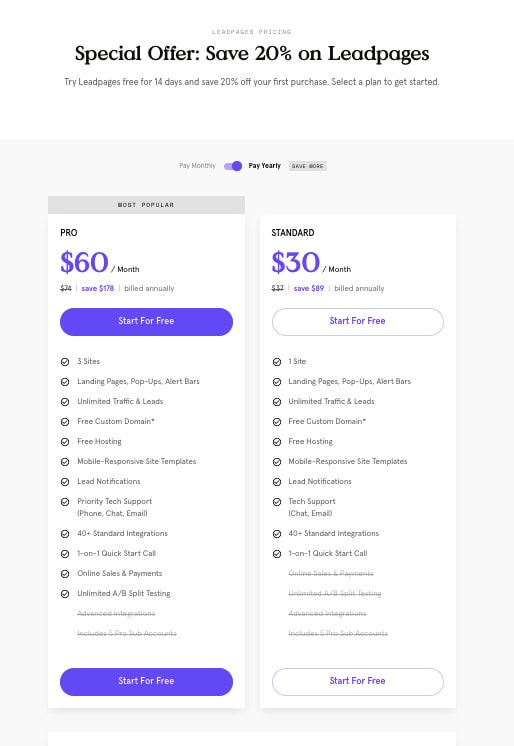Click the check icon next to Priority Tech Support
Viewport: 514px width, 746px height.
coord(65,502)
